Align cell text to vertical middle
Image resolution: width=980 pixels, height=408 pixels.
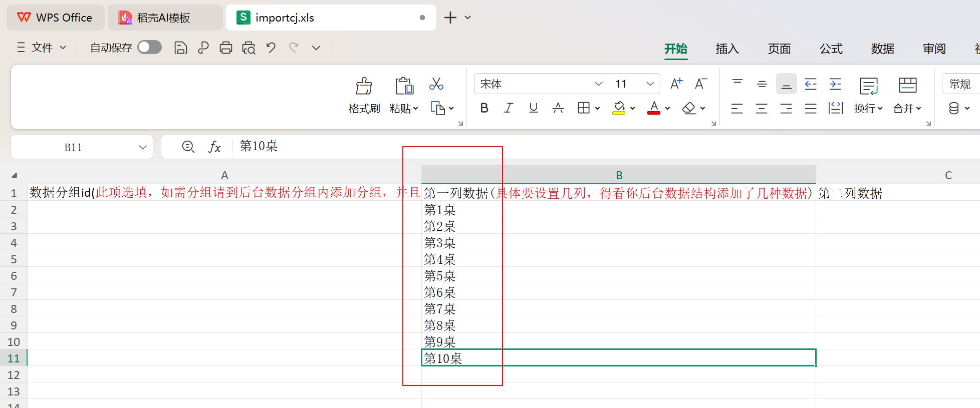[762, 84]
